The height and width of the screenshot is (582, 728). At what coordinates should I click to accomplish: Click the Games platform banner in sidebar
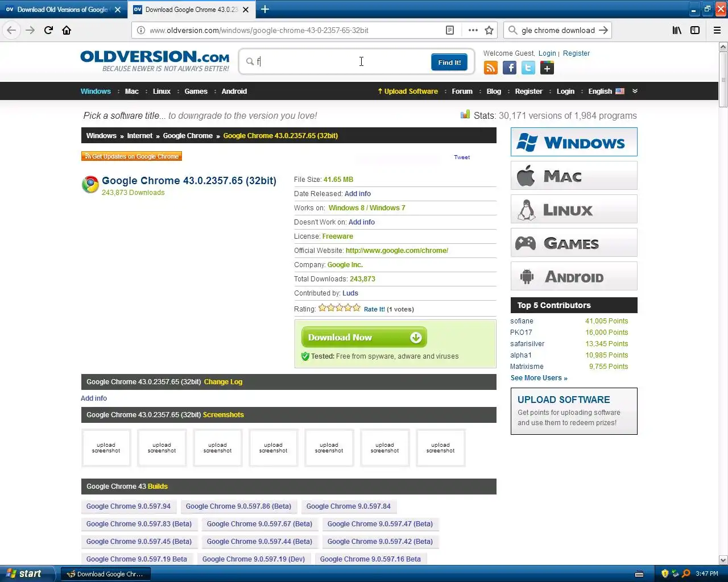[574, 243]
